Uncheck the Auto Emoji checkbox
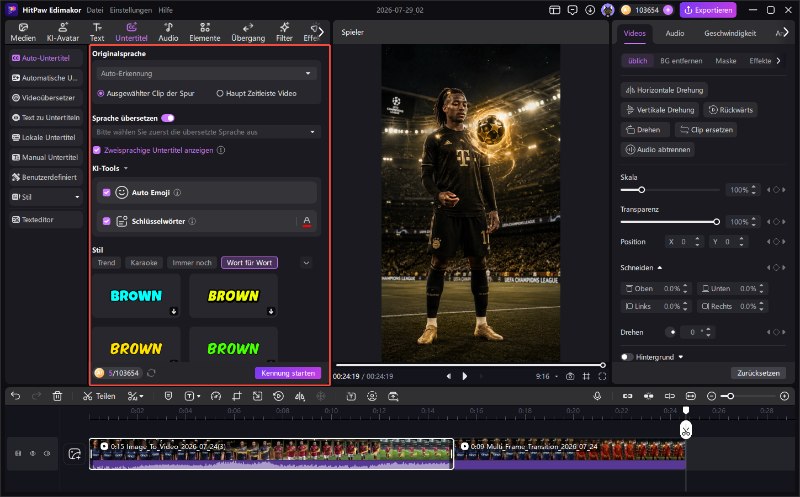Screen dimensions: 800x497 coord(106,192)
